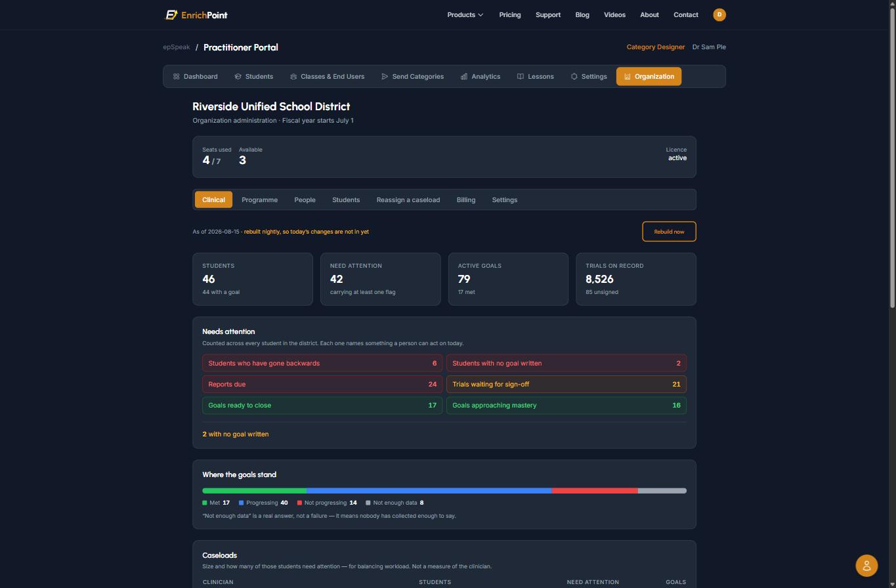Click the red Not progressing bar segment
This screenshot has height=588, width=896.
point(595,491)
